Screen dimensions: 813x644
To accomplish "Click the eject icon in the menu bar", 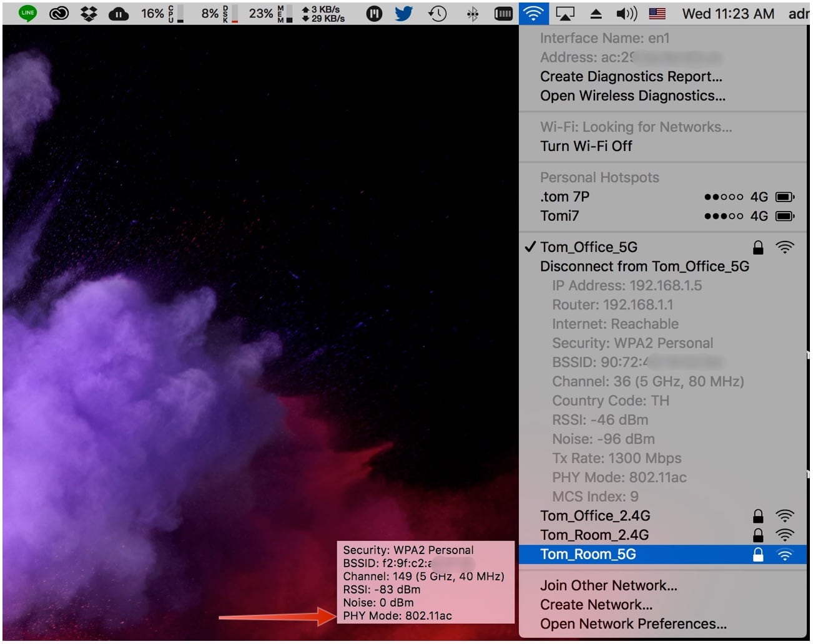I will [596, 12].
